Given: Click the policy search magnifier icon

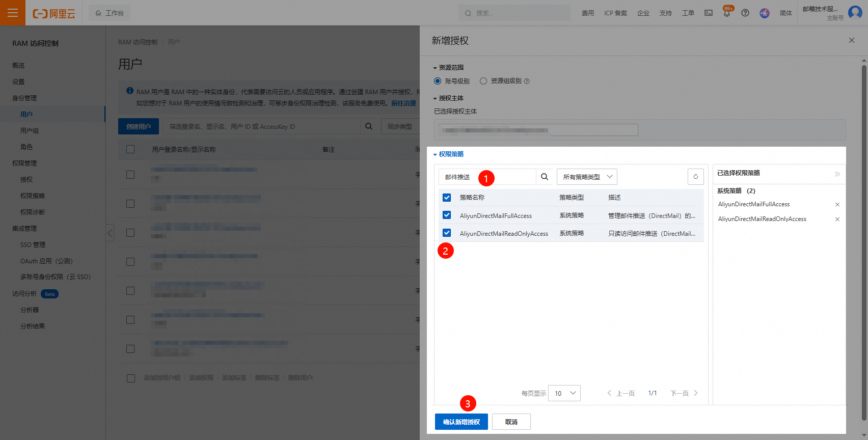Looking at the screenshot, I should (545, 177).
